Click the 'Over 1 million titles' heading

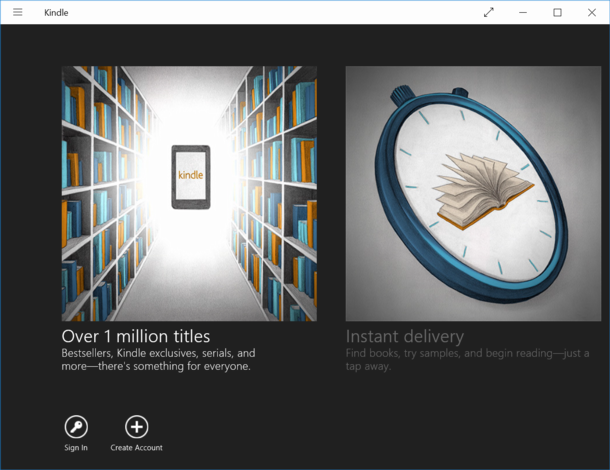click(136, 337)
